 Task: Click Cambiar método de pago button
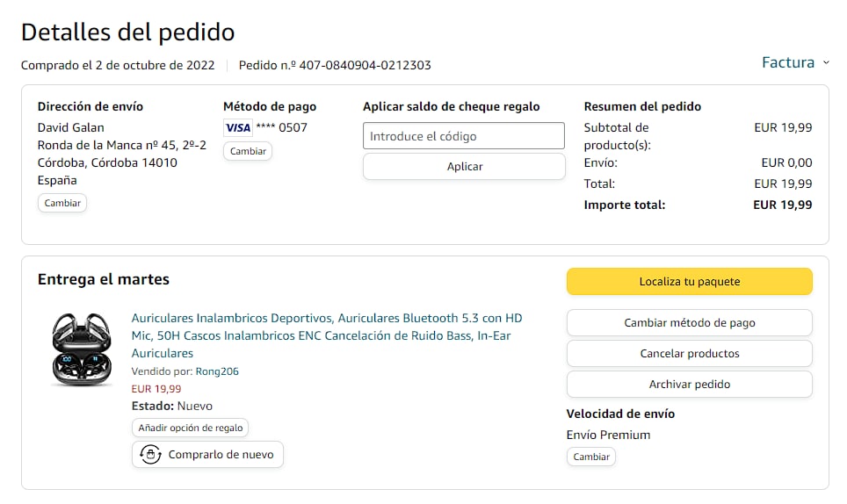(689, 323)
